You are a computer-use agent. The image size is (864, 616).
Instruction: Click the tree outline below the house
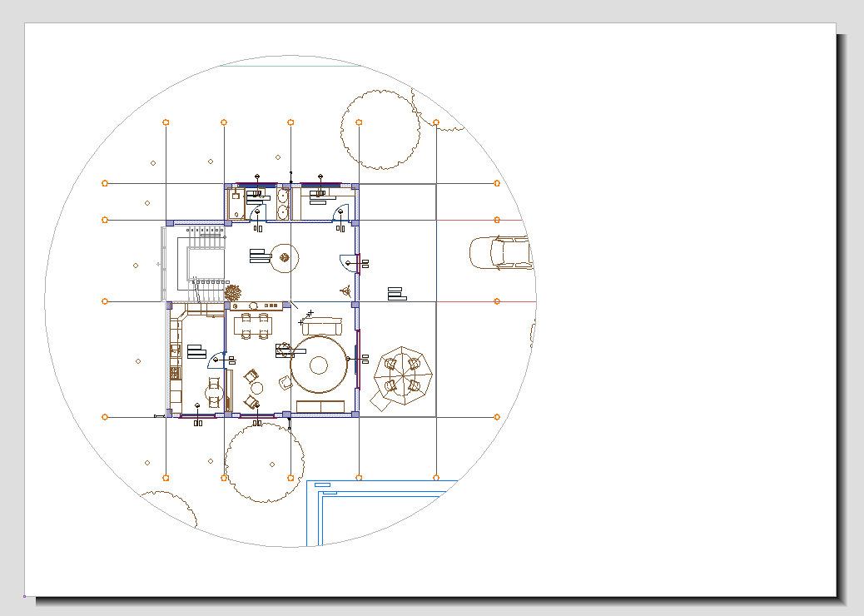pos(265,463)
